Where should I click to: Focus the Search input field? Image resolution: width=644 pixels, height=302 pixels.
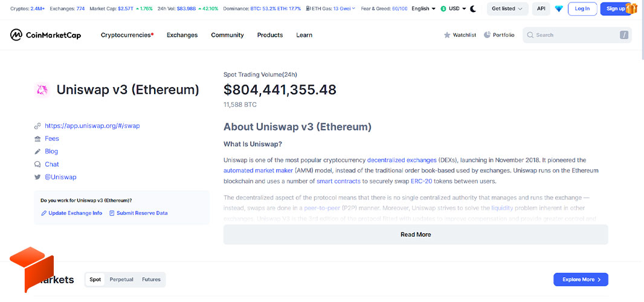(x=577, y=35)
